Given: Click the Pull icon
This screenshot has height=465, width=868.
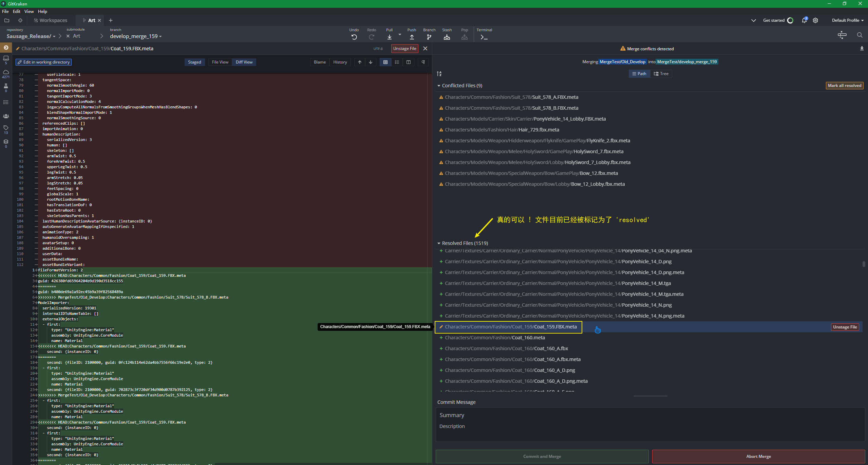Looking at the screenshot, I should [x=389, y=37].
